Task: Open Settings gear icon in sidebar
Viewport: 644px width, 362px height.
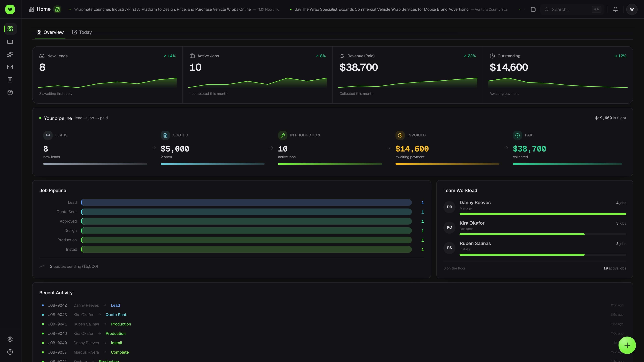Action: tap(10, 339)
